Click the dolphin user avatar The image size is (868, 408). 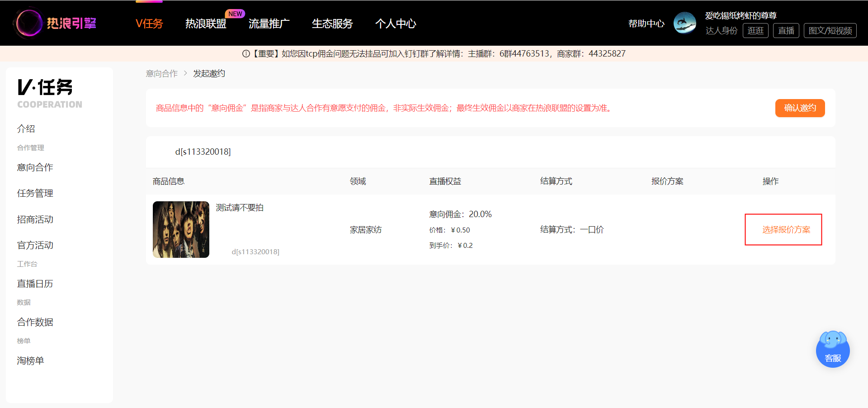tap(685, 23)
